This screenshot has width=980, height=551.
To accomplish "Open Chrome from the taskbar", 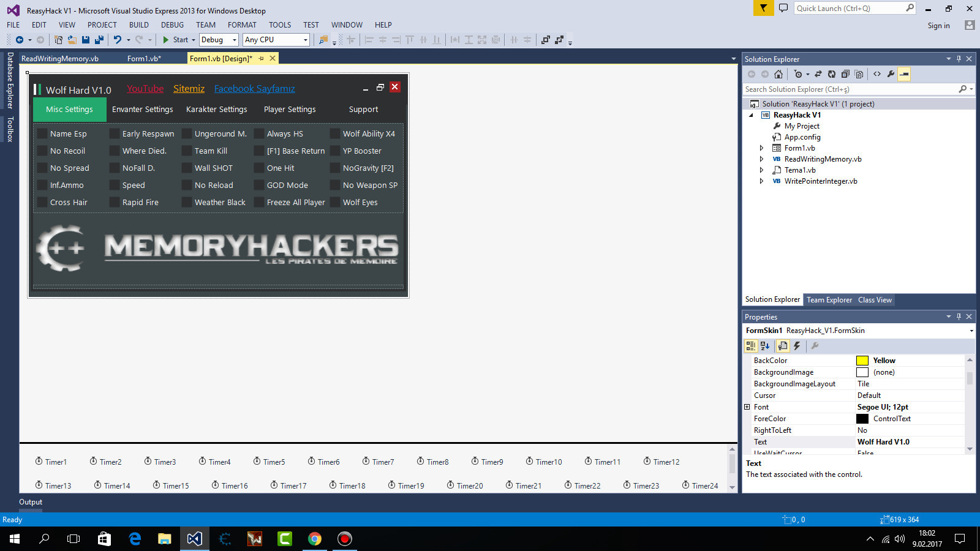I will tap(315, 539).
